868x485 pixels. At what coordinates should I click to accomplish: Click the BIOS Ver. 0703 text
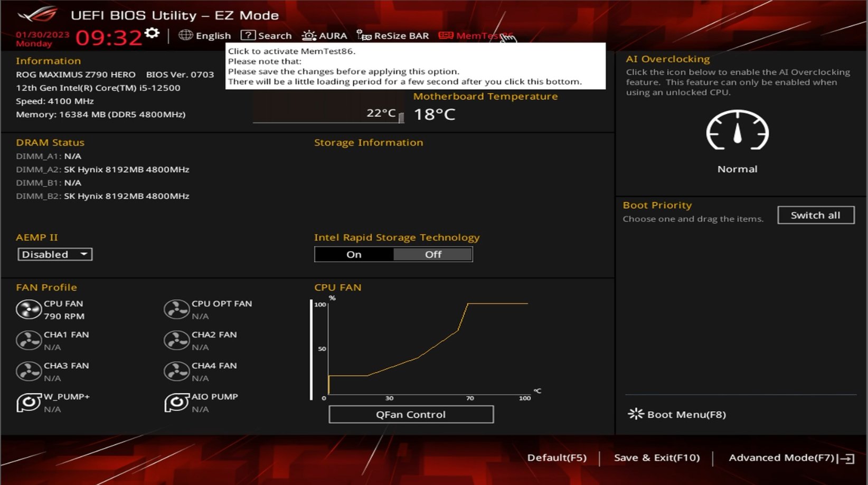coord(180,74)
